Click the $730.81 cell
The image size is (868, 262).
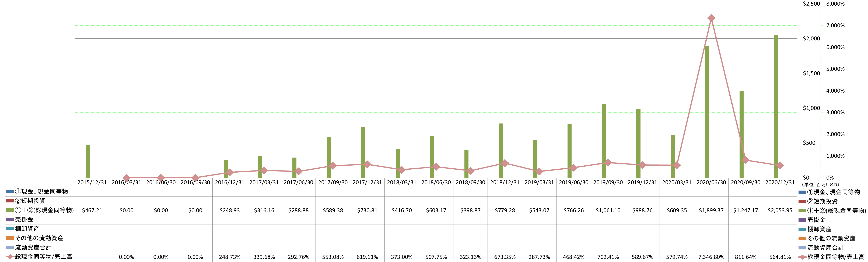(367, 210)
